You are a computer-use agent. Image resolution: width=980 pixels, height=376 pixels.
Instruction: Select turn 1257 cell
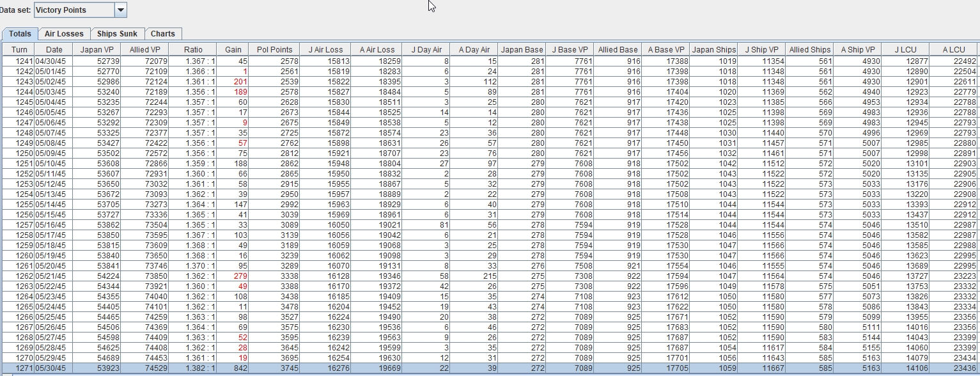pyautogui.click(x=19, y=224)
